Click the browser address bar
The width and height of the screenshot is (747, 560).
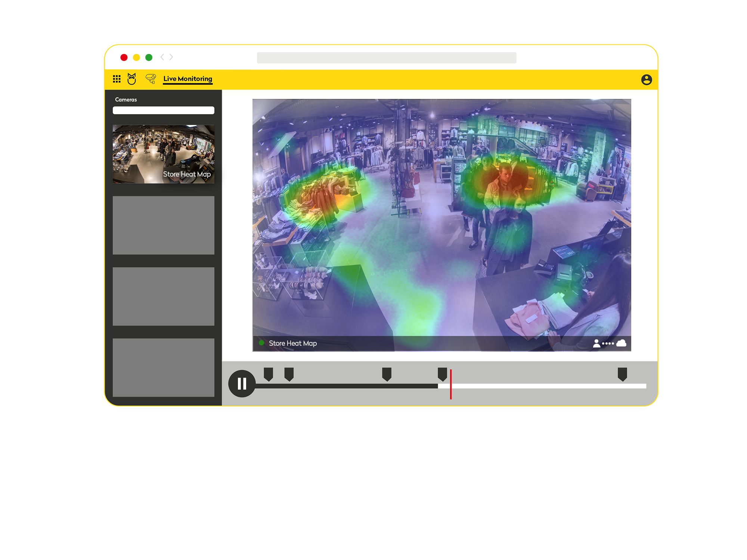click(387, 58)
